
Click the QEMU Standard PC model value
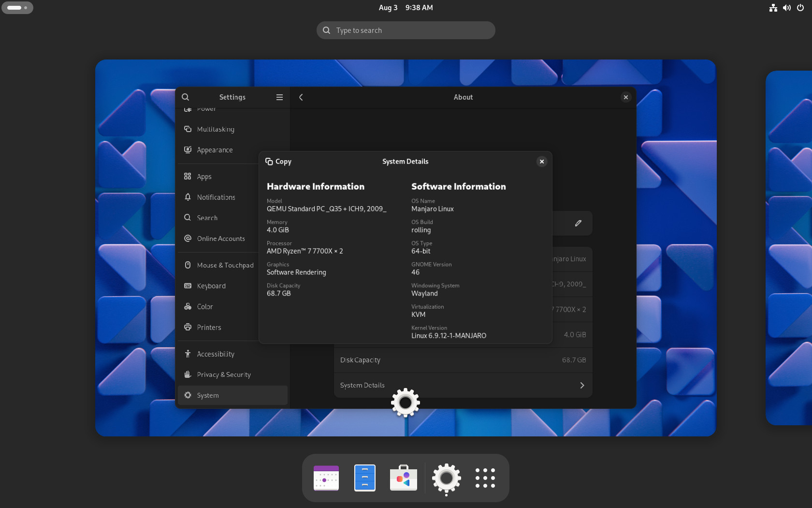click(x=327, y=209)
